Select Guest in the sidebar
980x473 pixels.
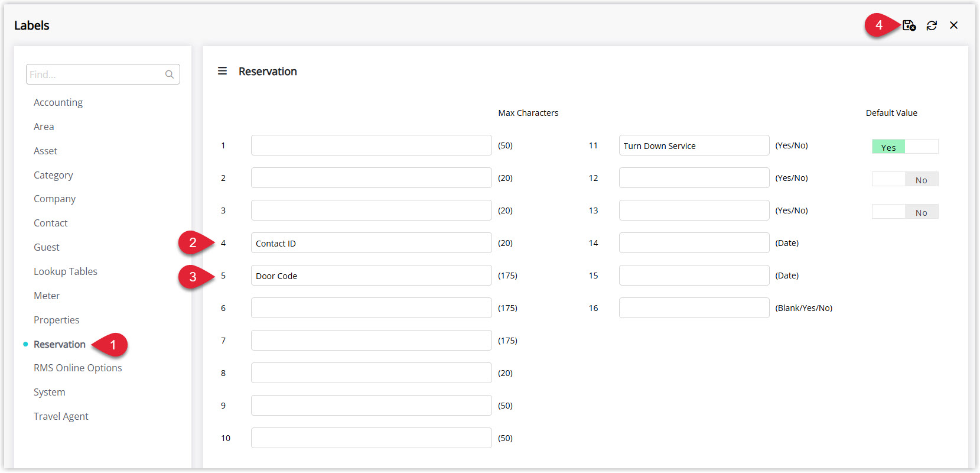click(46, 247)
